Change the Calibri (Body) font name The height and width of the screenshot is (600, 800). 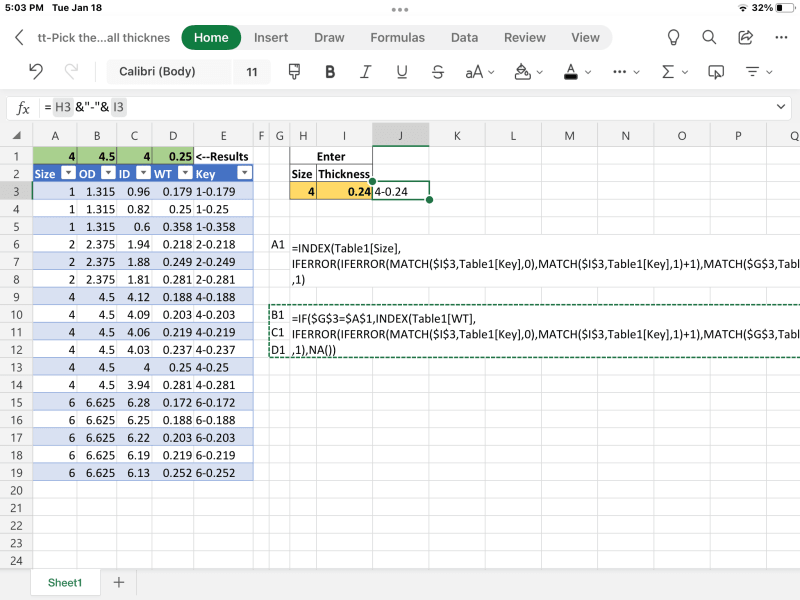[168, 71]
